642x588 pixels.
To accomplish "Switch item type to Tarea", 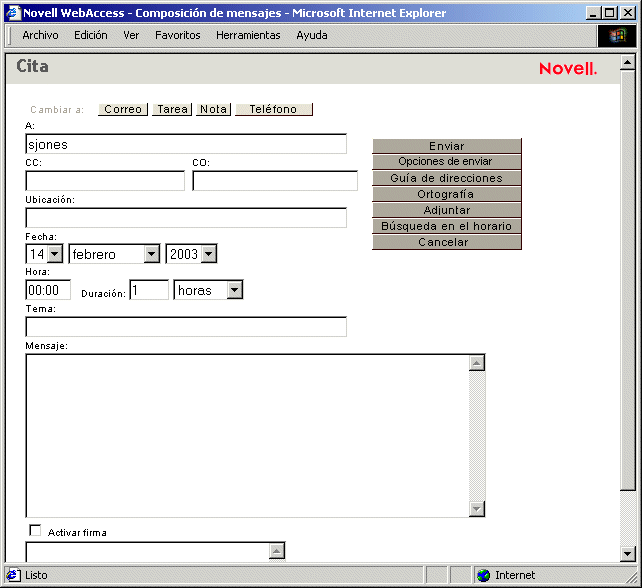I will 172,109.
